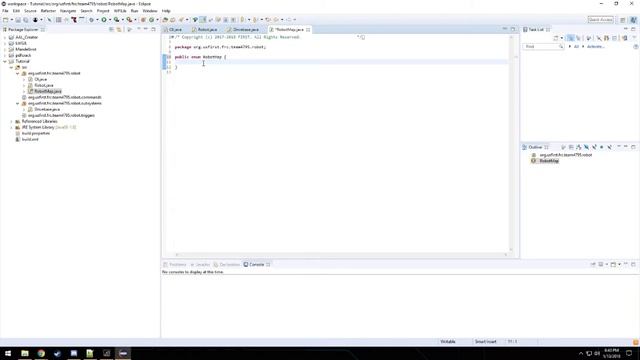Image resolution: width=640 pixels, height=360 pixels.
Task: Open the Run menu
Action: (134, 11)
